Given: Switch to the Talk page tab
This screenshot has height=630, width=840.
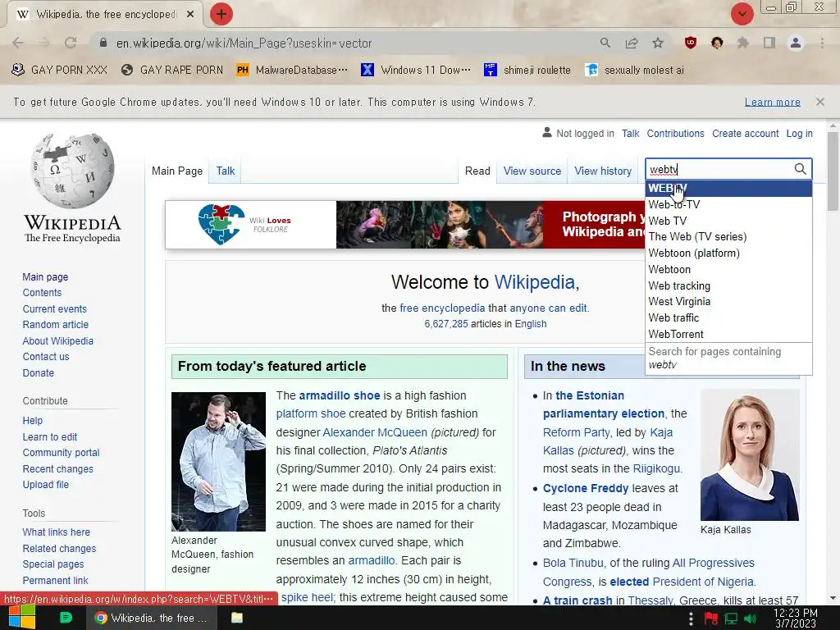Looking at the screenshot, I should coord(226,171).
